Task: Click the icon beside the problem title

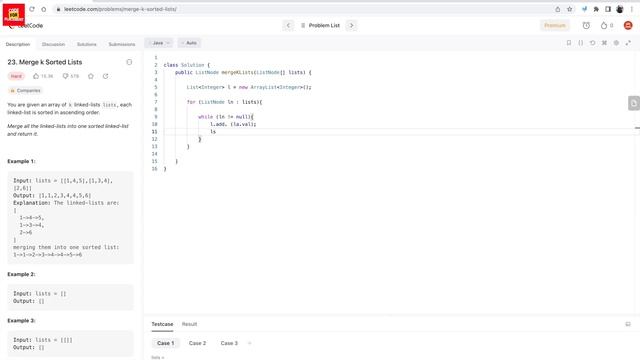Action: [129, 62]
